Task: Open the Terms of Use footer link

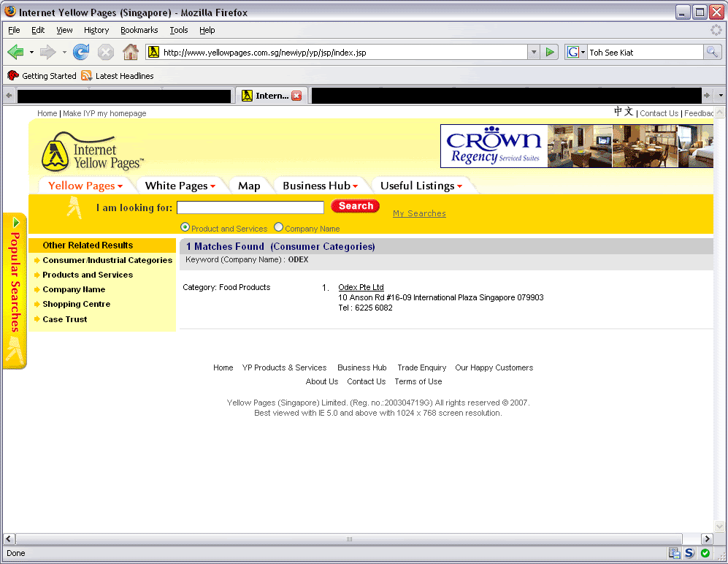Action: pos(418,381)
